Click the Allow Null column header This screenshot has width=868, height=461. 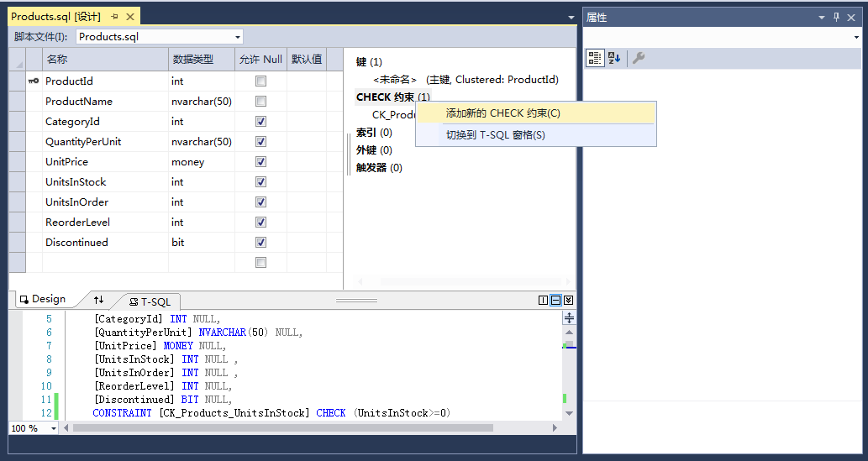pyautogui.click(x=260, y=60)
